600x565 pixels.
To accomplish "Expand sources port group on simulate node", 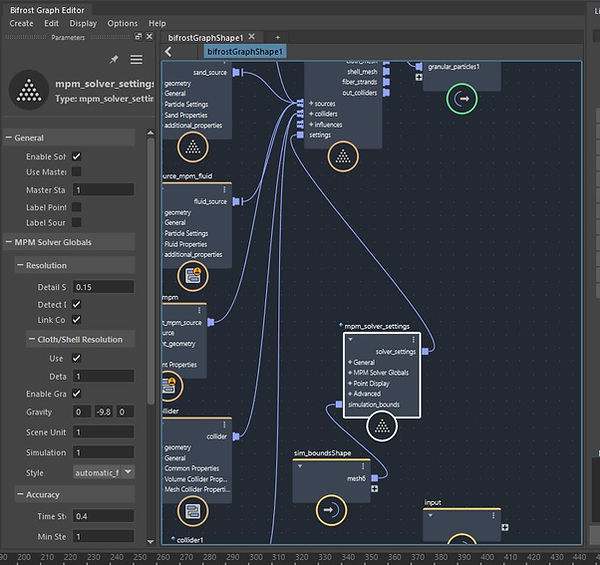I will (311, 103).
